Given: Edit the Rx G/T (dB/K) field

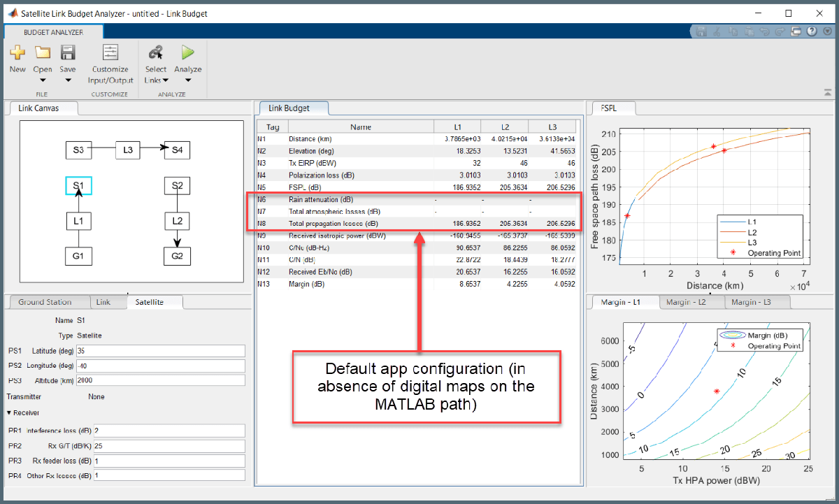Looking at the screenshot, I should coord(168,446).
